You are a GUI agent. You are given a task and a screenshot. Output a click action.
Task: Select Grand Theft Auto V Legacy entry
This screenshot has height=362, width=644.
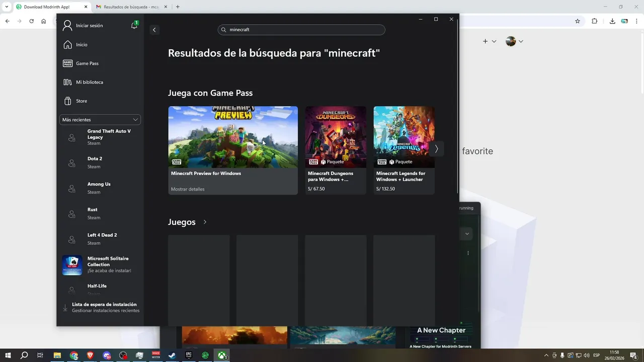coord(100,137)
